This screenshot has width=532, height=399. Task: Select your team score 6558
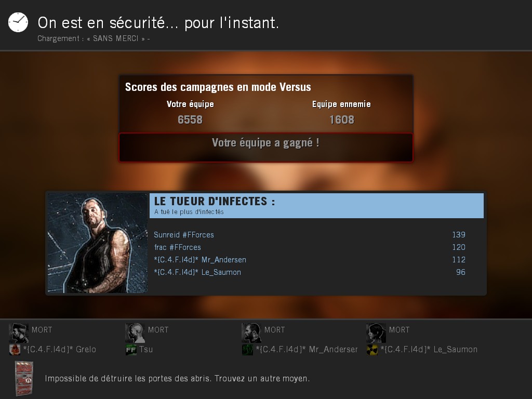[x=190, y=120]
